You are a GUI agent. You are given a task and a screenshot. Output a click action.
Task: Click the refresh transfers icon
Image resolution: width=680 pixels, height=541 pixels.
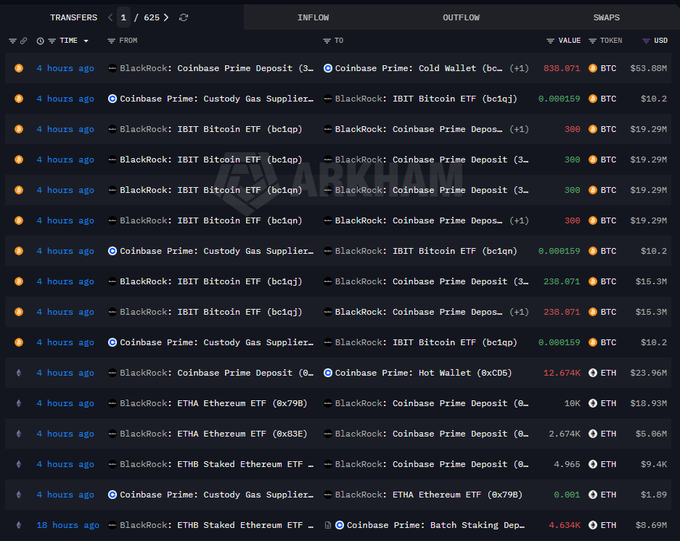(x=183, y=17)
